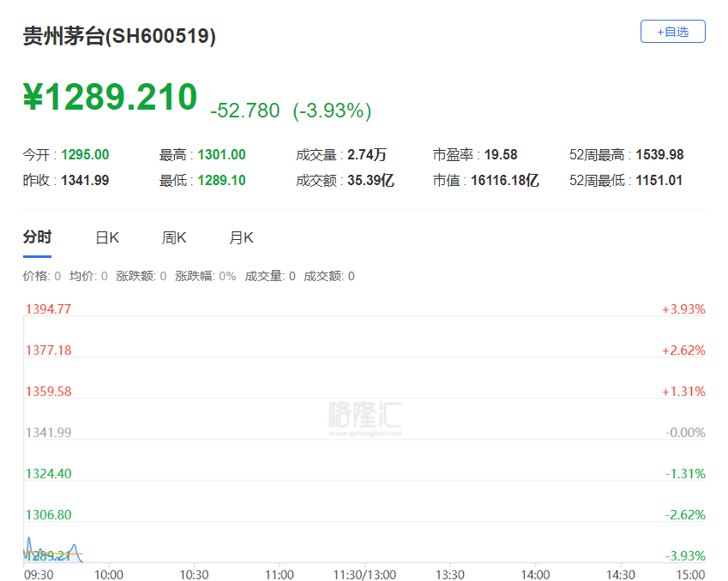Image resolution: width=728 pixels, height=581 pixels.
Task: Click the 价格: 0 chart readout
Action: coord(42,276)
